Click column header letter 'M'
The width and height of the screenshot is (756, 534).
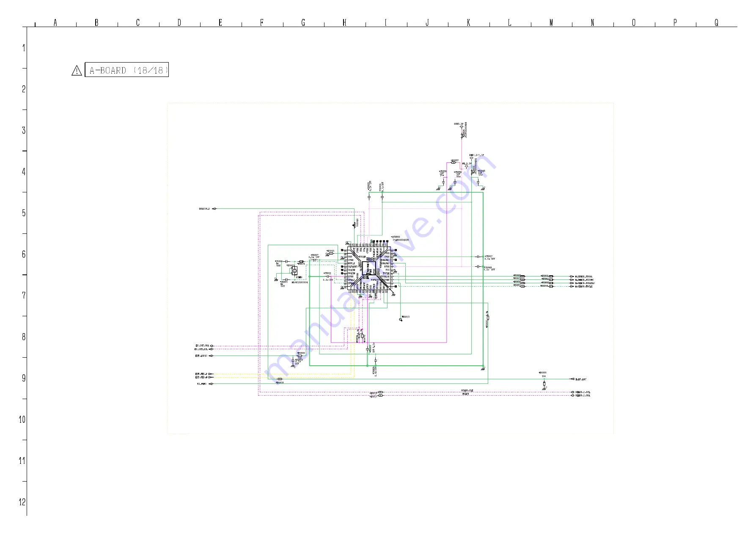tap(551, 22)
